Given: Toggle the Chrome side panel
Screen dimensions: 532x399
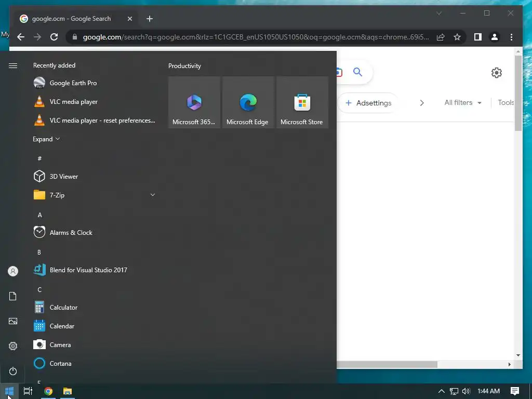Looking at the screenshot, I should 478,37.
